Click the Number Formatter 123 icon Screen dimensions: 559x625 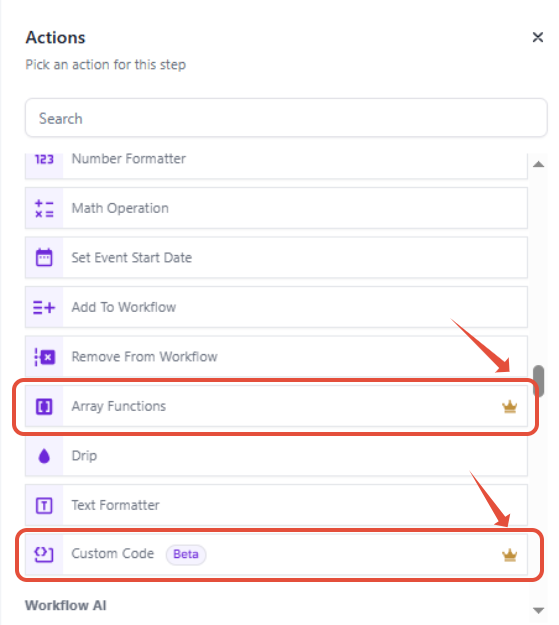point(44,159)
